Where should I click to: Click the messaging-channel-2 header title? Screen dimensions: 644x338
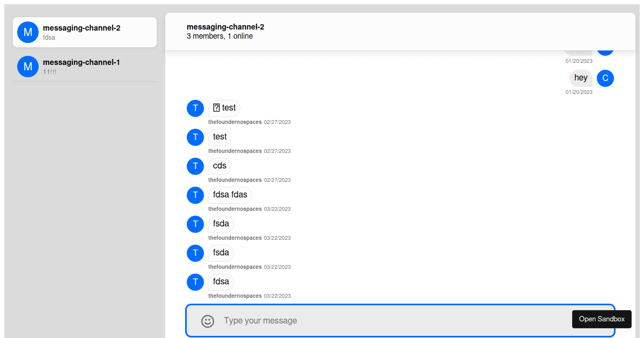[225, 27]
